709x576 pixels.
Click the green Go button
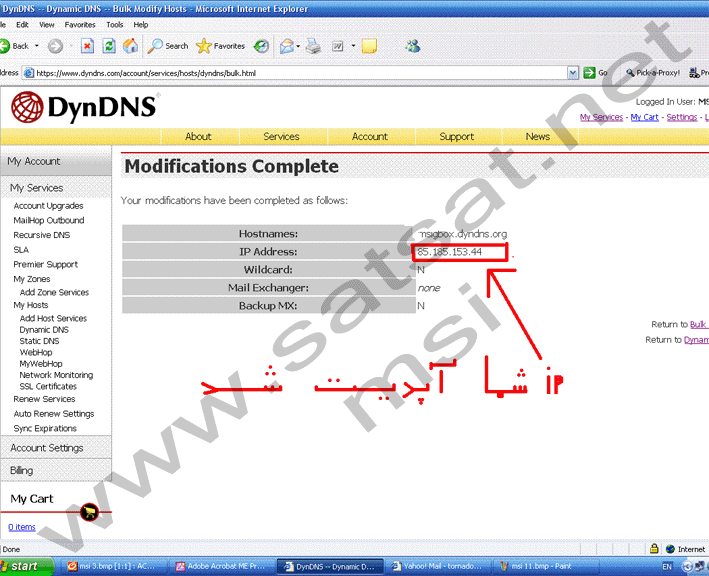pos(596,73)
